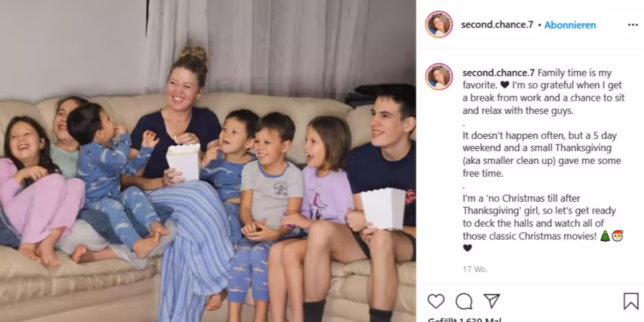Save the post with the bookmark icon
The width and height of the screenshot is (644, 322).
631,301
